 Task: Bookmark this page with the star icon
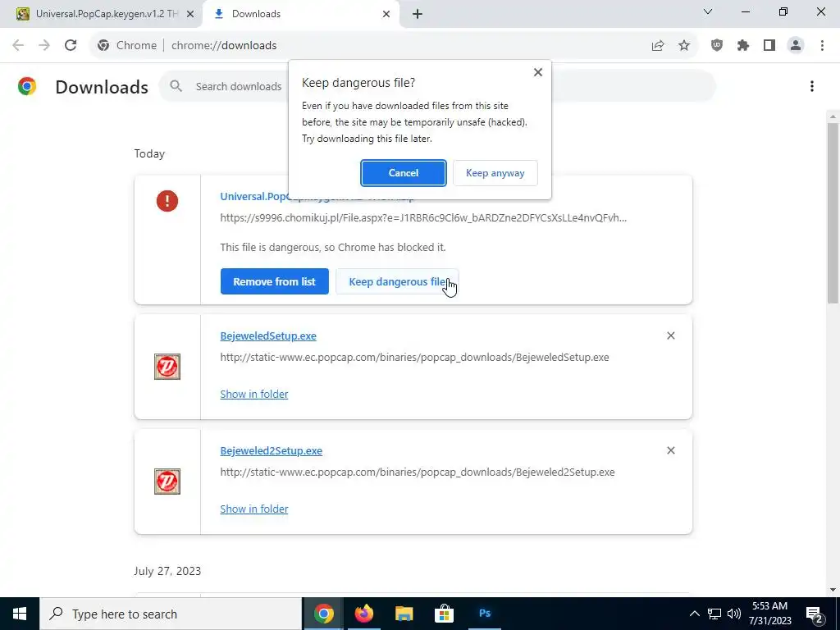pyautogui.click(x=684, y=46)
